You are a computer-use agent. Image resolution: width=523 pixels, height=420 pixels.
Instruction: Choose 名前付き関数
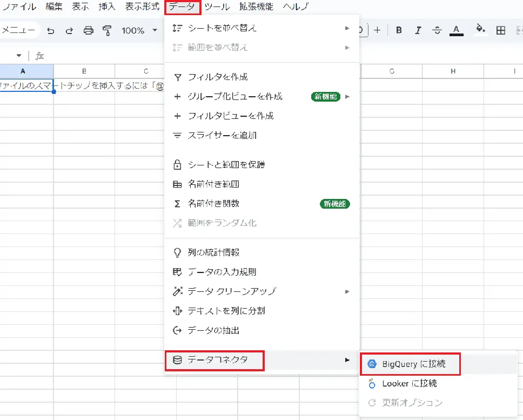(x=261, y=203)
